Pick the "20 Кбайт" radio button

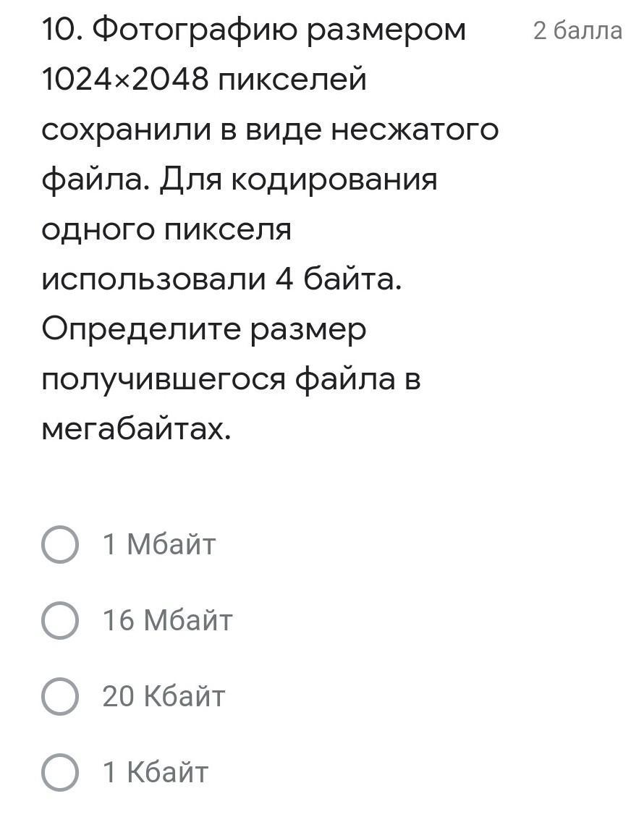(60, 696)
